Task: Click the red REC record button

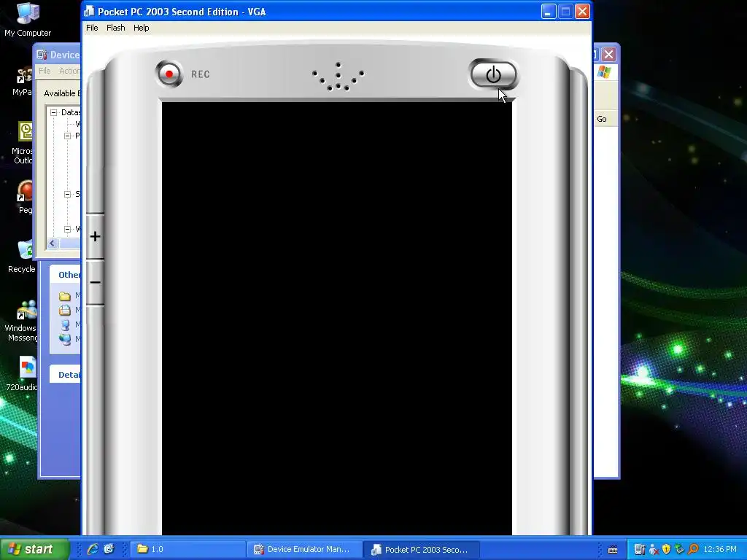Action: click(x=169, y=74)
